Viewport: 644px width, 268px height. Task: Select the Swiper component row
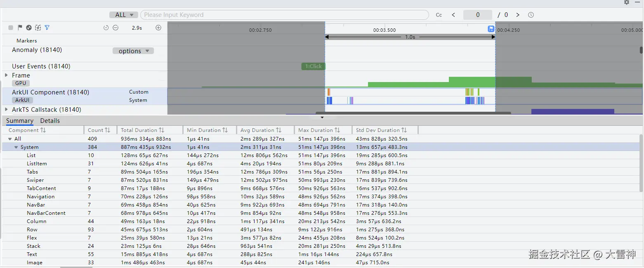coord(322,180)
